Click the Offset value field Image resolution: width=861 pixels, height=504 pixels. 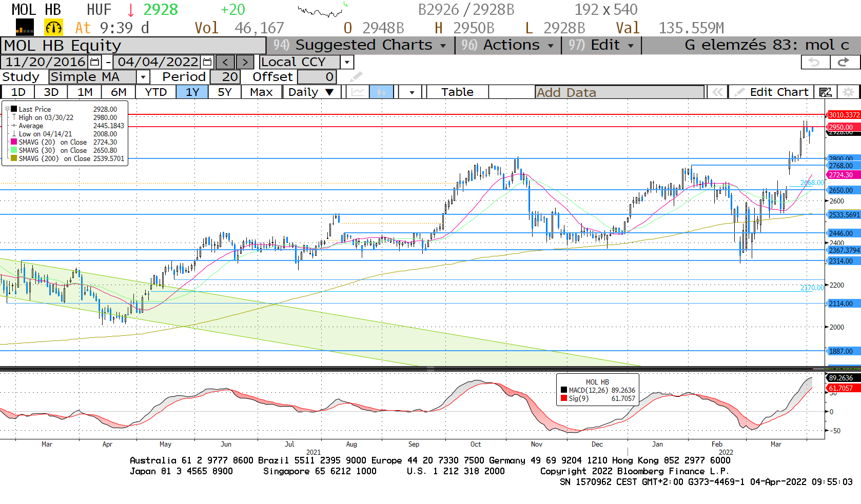(x=317, y=77)
